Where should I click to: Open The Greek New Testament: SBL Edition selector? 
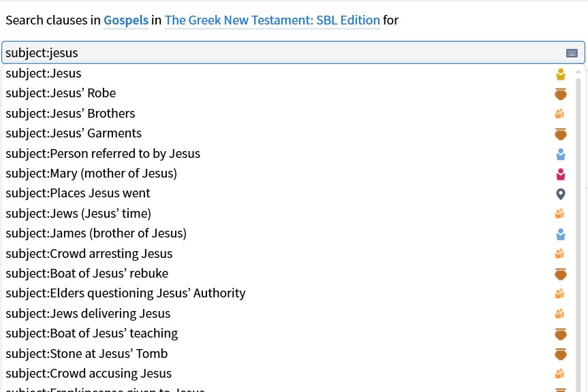pyautogui.click(x=273, y=20)
